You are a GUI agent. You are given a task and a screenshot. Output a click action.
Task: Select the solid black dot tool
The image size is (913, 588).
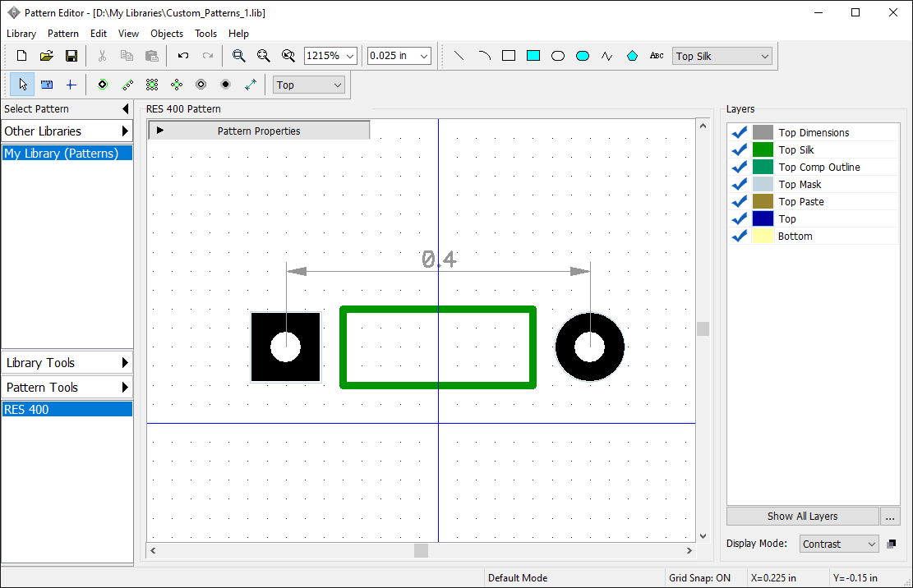226,85
